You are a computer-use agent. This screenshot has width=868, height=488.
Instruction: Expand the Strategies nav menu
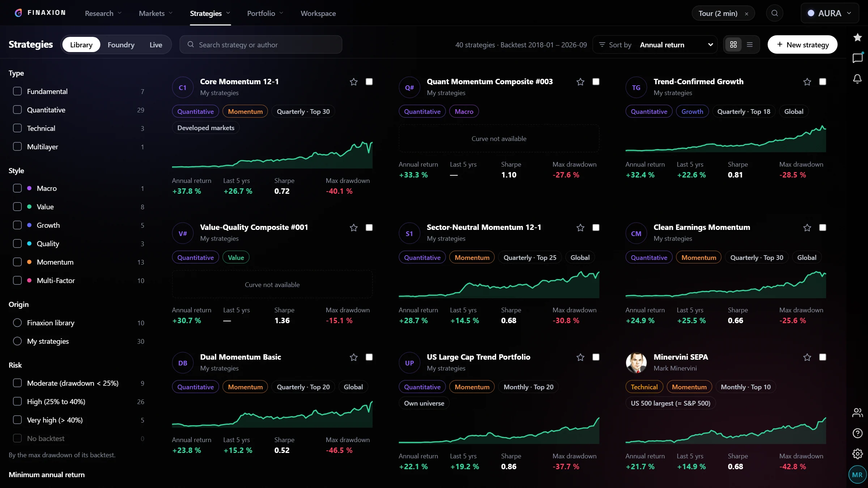[x=210, y=13]
